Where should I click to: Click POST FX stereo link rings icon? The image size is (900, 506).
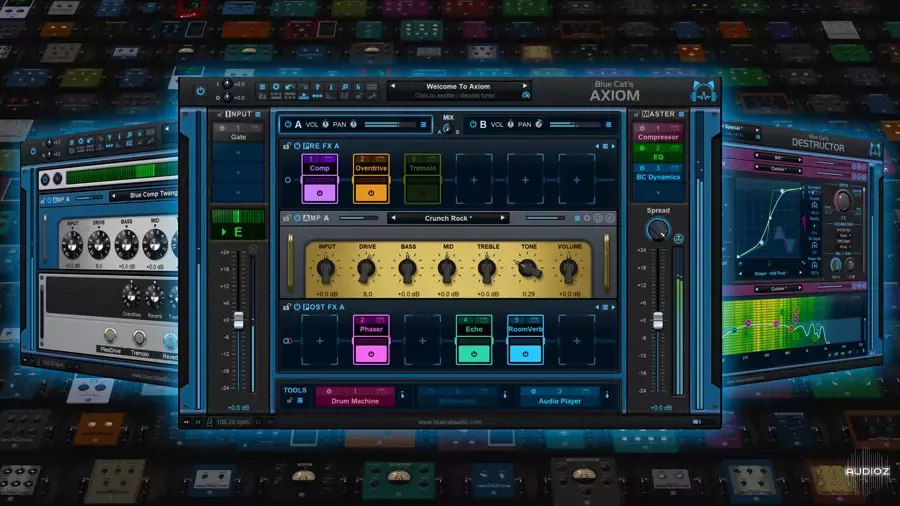[x=288, y=341]
